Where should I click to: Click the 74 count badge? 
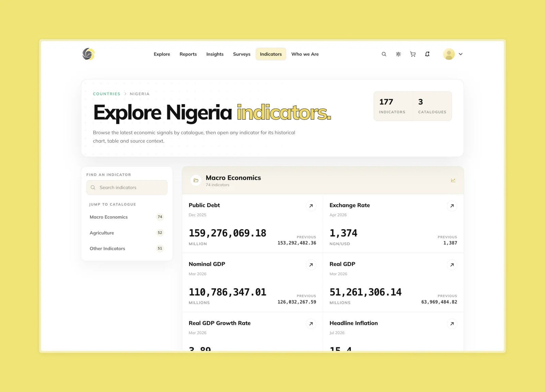(x=160, y=217)
